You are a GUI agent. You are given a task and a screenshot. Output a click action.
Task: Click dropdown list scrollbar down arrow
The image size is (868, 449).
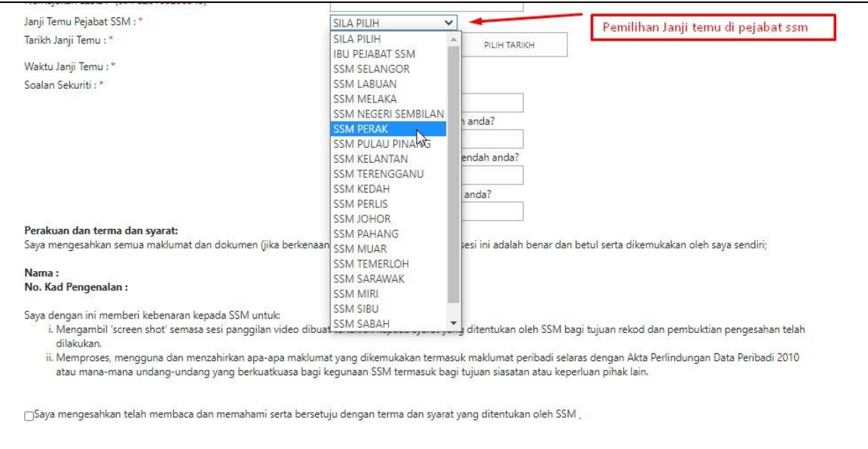click(x=454, y=323)
